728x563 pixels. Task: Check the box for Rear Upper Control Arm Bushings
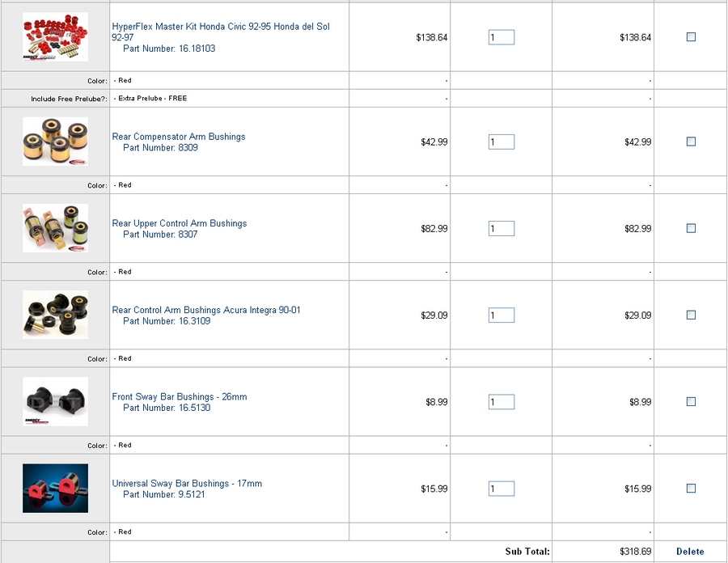coord(691,228)
